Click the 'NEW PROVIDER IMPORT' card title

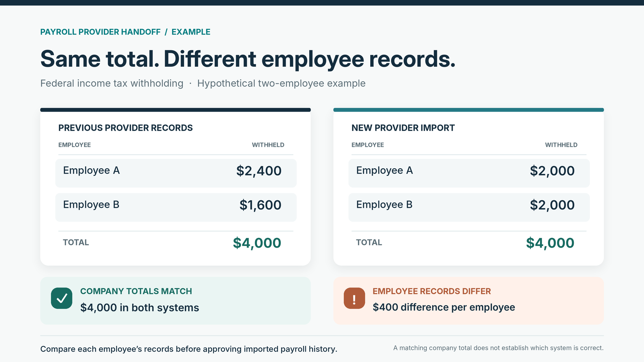tap(403, 128)
